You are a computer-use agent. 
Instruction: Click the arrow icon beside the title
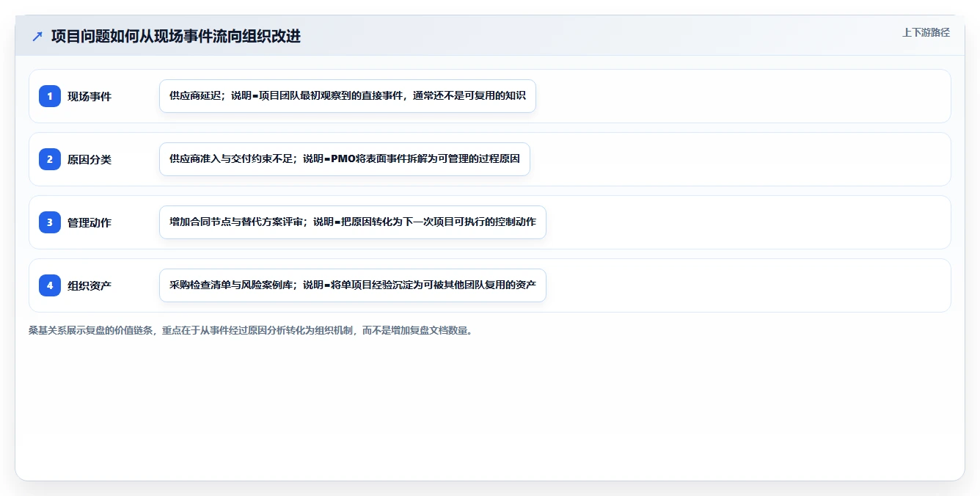click(37, 37)
